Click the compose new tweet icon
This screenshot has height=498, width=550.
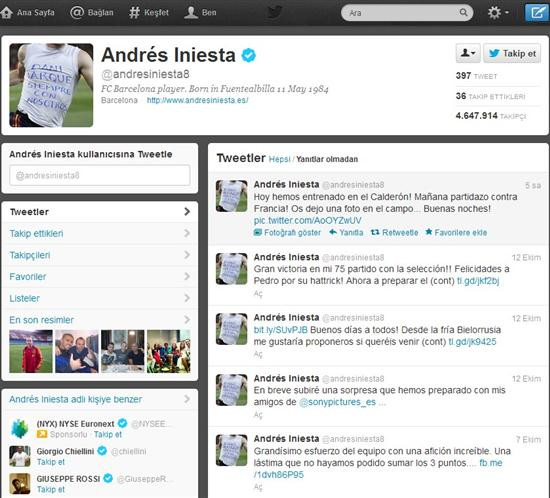pos(537,13)
